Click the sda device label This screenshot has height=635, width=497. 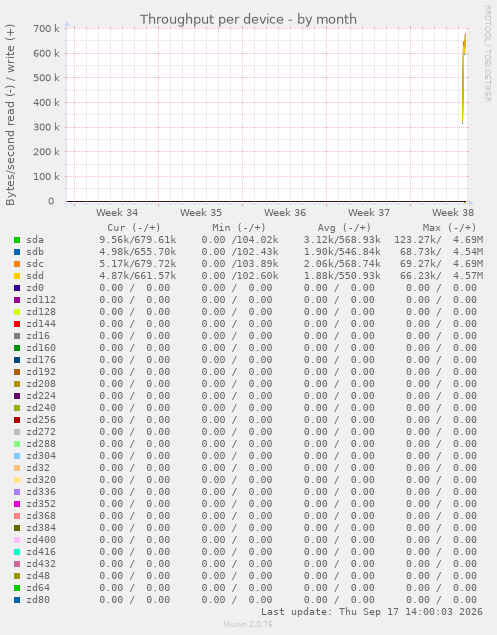35,240
